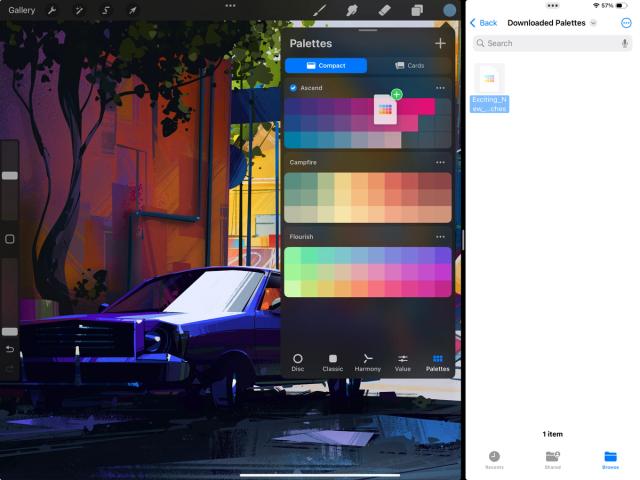Open the Value color tab

(x=402, y=362)
